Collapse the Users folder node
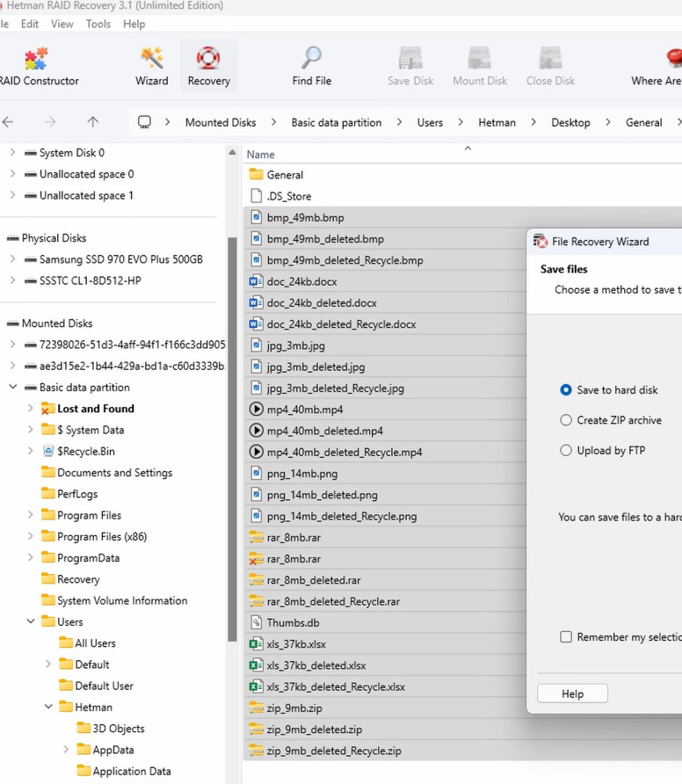Viewport: 682px width, 784px height. coord(31,621)
